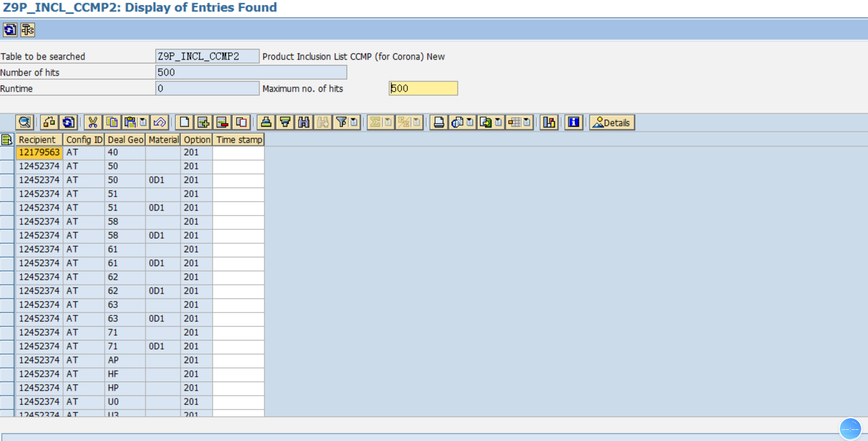Click the Insert Row icon
Screen dimensions: 868x441
(203, 123)
